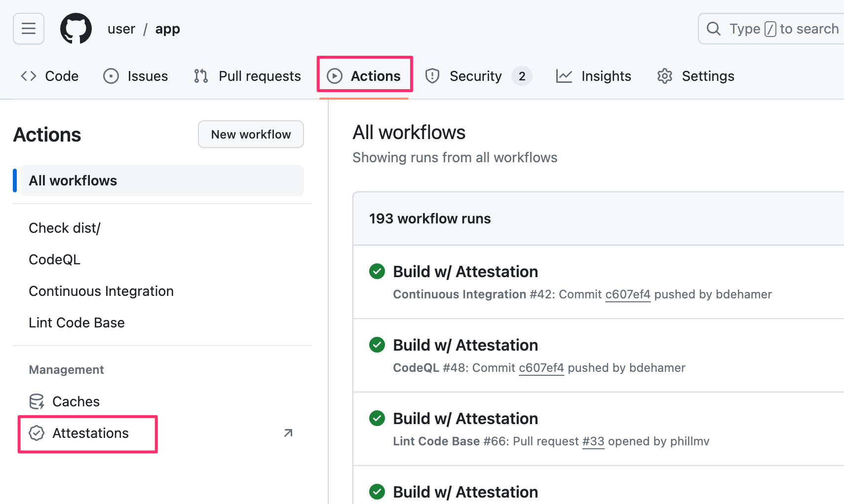Click the 'All workflows' page heading
The image size is (844, 504).
409,133
